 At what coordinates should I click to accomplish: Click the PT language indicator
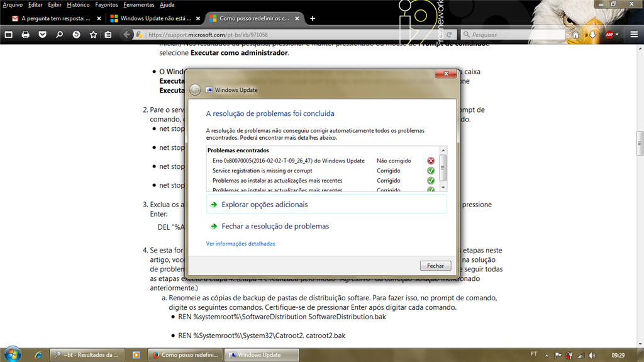(533, 354)
